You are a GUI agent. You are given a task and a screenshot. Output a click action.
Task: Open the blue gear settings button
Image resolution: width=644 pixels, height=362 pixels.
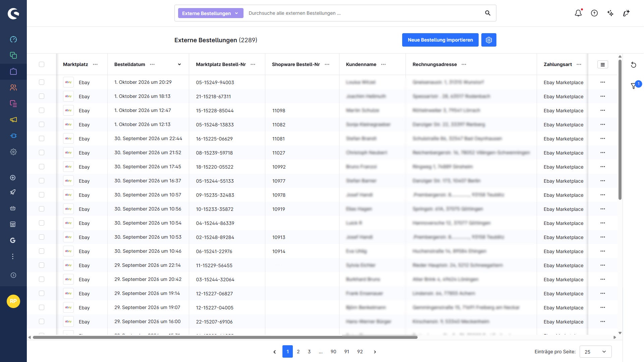(489, 40)
